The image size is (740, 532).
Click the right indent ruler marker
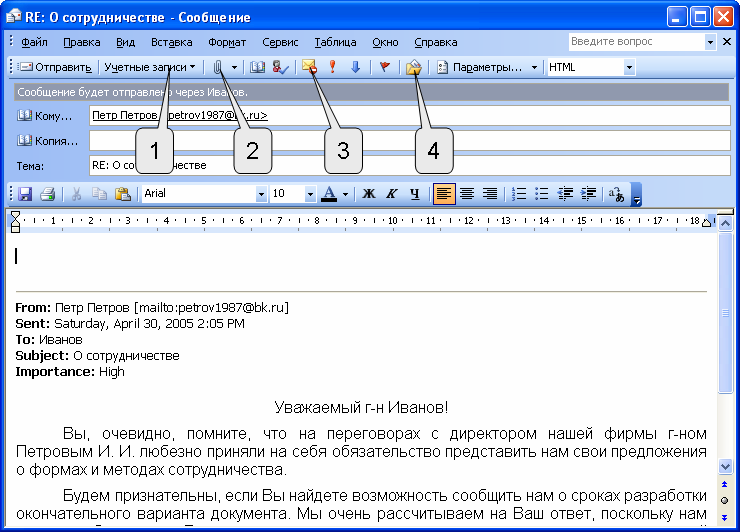coord(706,222)
